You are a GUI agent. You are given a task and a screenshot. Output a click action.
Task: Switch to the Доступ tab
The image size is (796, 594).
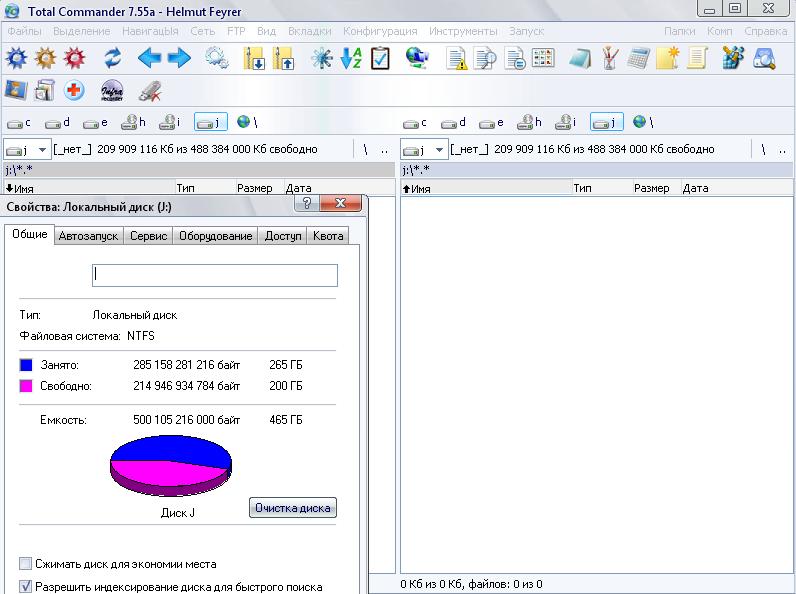[x=283, y=236]
